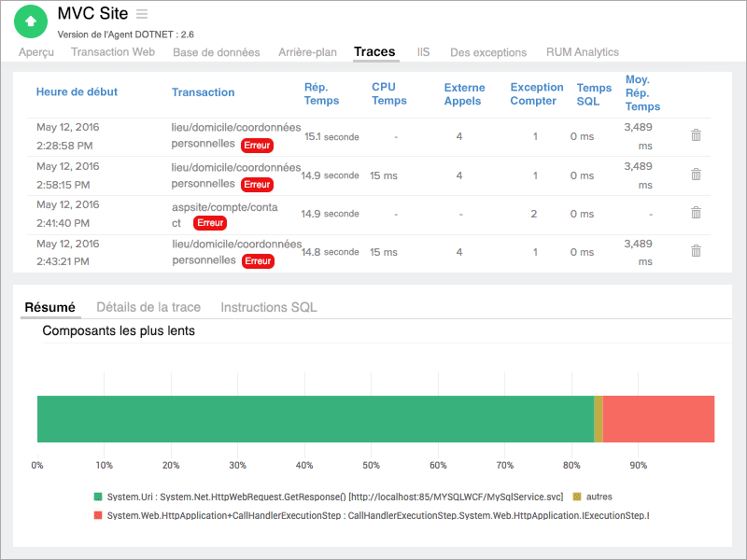
Task: Click the red segment of the components bar
Action: click(x=658, y=419)
